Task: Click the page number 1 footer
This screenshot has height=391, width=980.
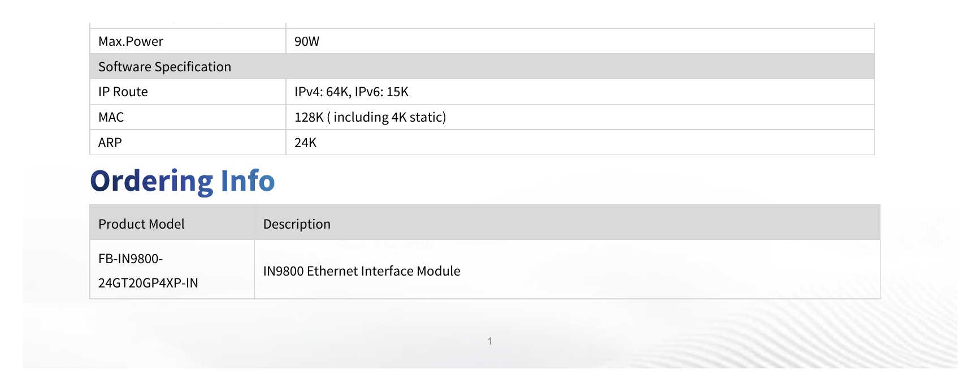Action: pyautogui.click(x=489, y=341)
